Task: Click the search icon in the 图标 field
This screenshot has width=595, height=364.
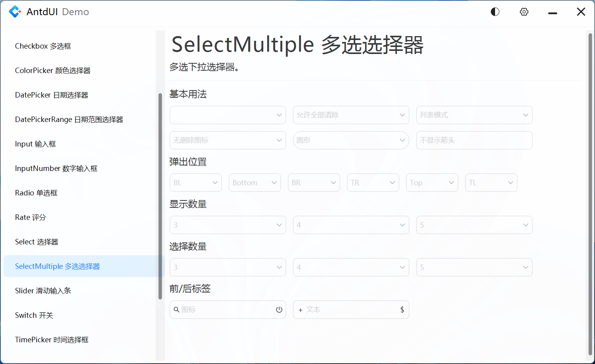Action: (177, 310)
